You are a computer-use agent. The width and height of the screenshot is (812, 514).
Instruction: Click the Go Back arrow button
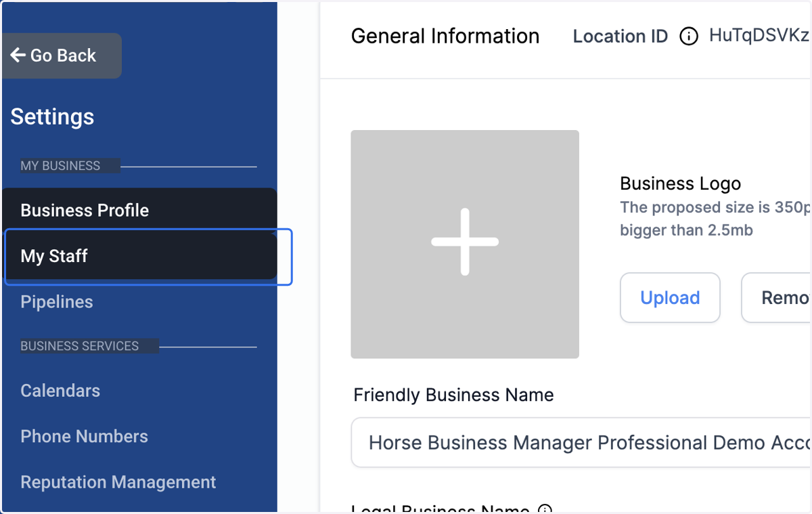(x=61, y=56)
